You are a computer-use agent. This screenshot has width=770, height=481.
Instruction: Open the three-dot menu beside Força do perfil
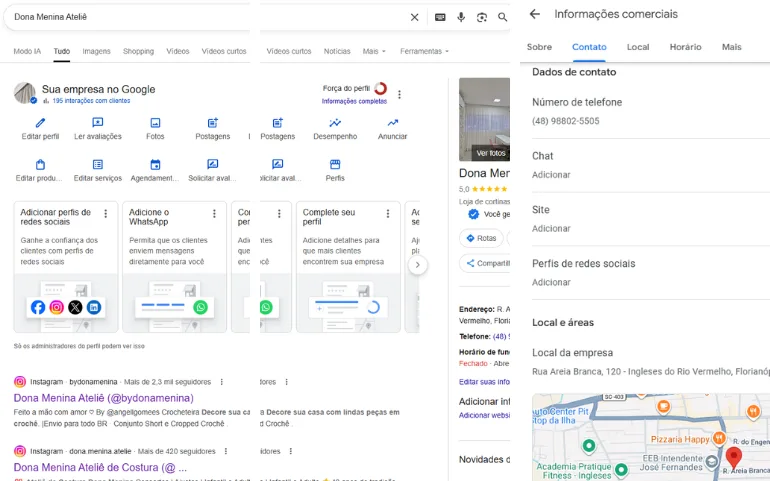click(x=399, y=94)
